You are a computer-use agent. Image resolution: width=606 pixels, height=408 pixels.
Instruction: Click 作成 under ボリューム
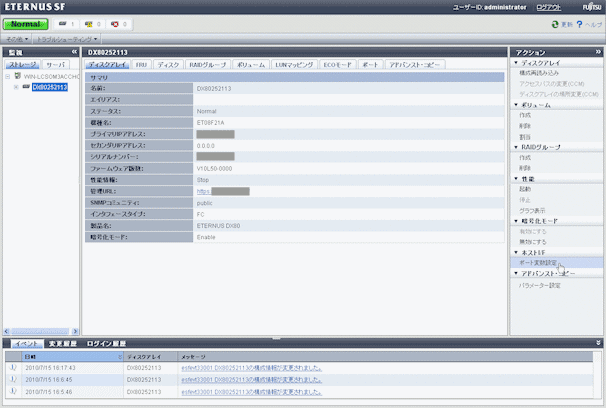pos(525,115)
